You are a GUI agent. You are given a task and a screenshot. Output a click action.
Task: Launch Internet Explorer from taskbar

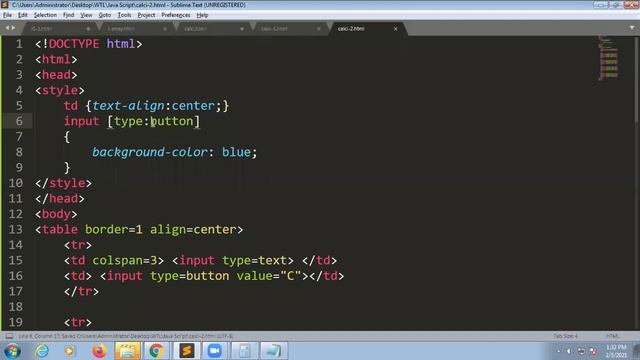[42, 351]
